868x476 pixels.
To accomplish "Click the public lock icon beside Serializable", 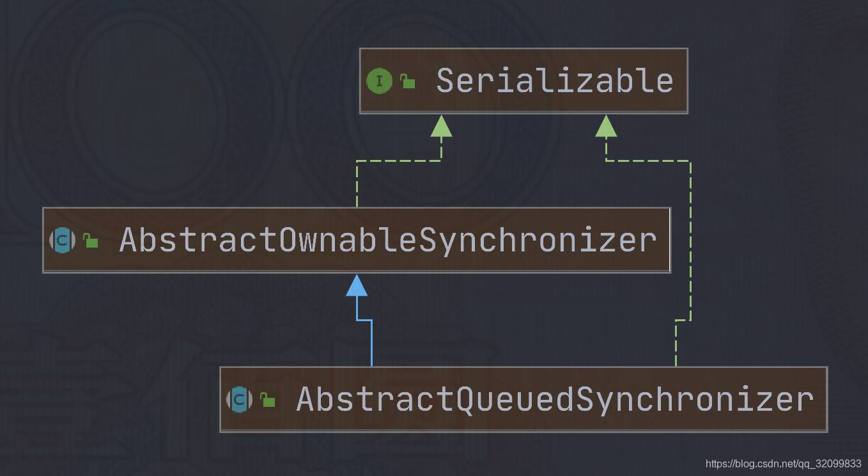I will 408,81.
